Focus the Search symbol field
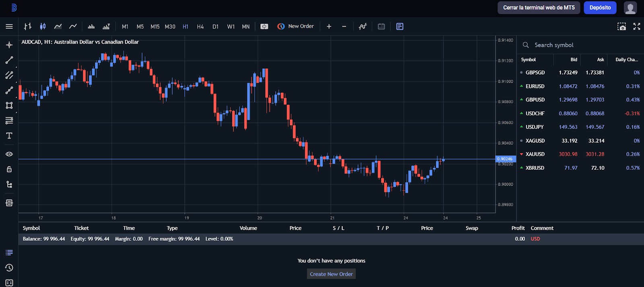The height and width of the screenshot is (287, 644). pyautogui.click(x=580, y=45)
